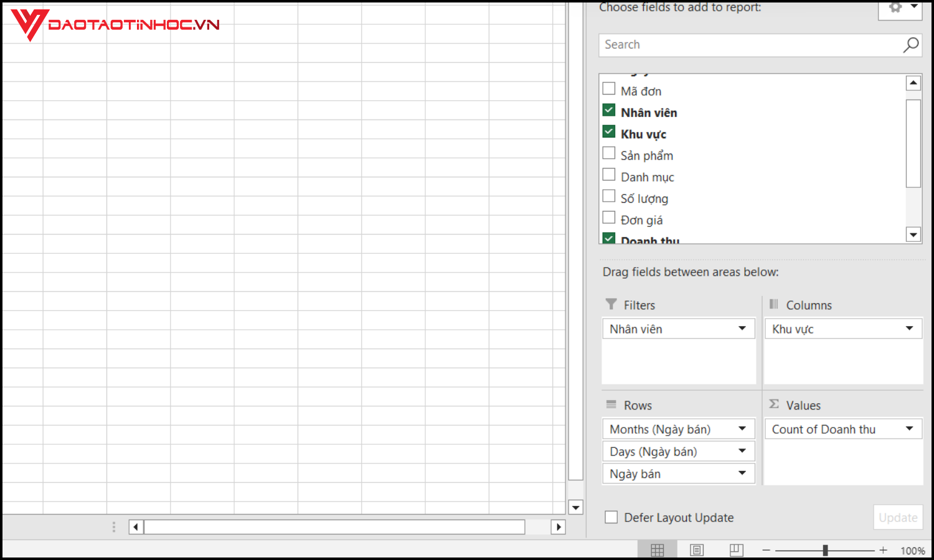The height and width of the screenshot is (560, 934).
Task: Click the Zoom Out minus icon
Action: click(x=766, y=549)
